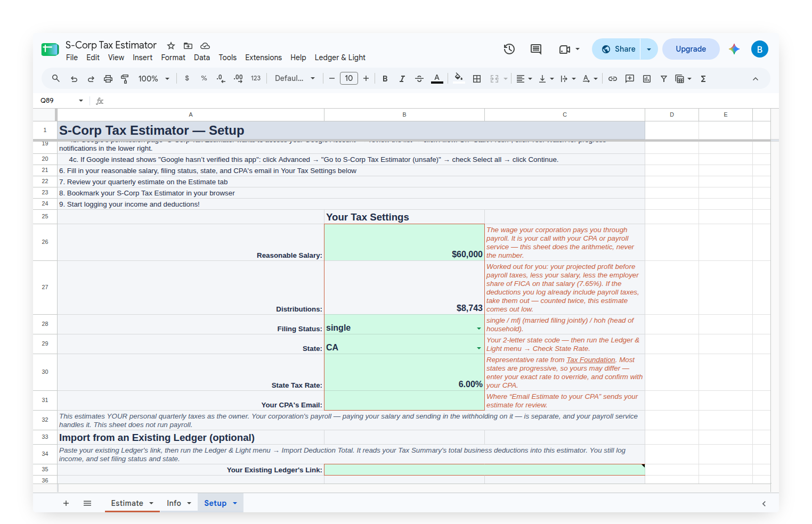Screen dimensions: 812x524
Task: Star the S-Corp Tax Estimator document
Action: tap(171, 46)
